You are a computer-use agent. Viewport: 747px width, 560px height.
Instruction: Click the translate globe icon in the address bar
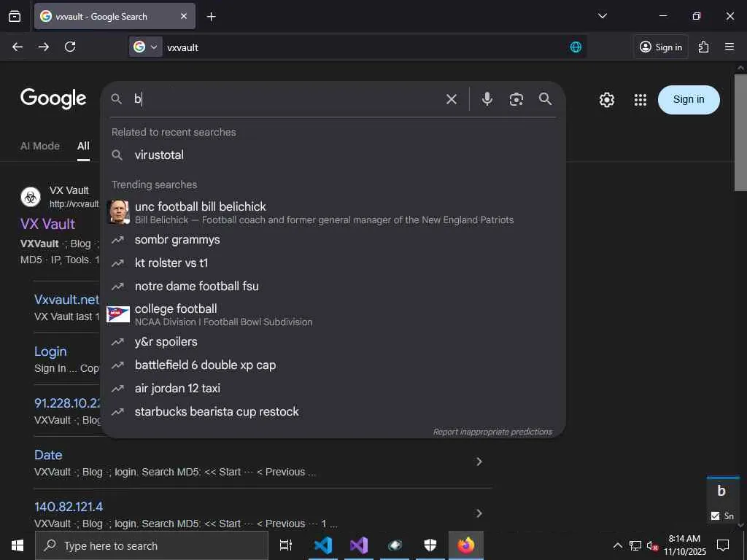coord(576,47)
